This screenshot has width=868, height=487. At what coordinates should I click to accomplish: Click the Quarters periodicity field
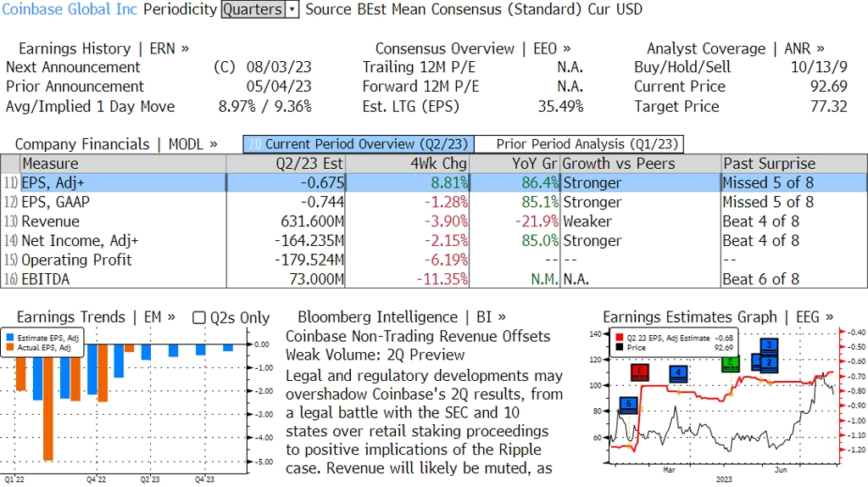253,9
